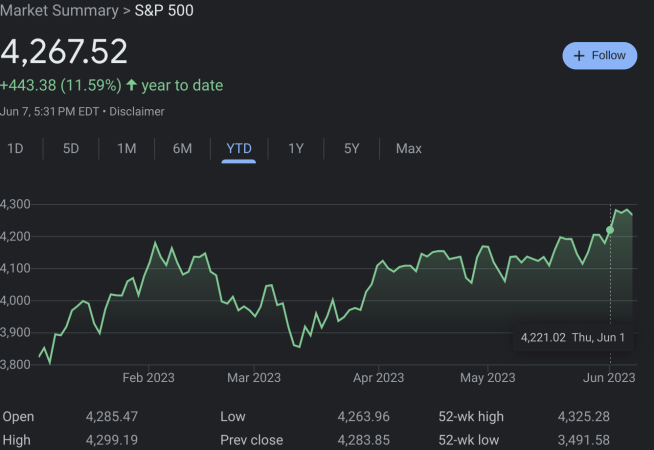This screenshot has width=654, height=450.
Task: Click the Open value 4,285.47
Action: pyautogui.click(x=112, y=416)
